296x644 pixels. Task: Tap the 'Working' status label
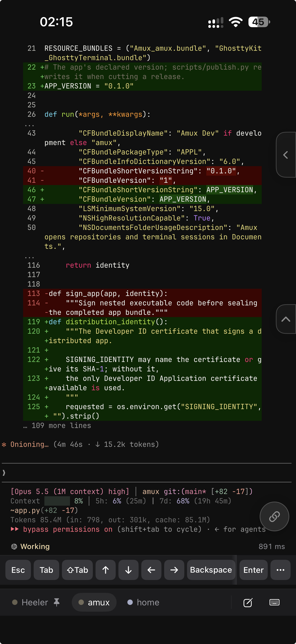[x=35, y=546]
